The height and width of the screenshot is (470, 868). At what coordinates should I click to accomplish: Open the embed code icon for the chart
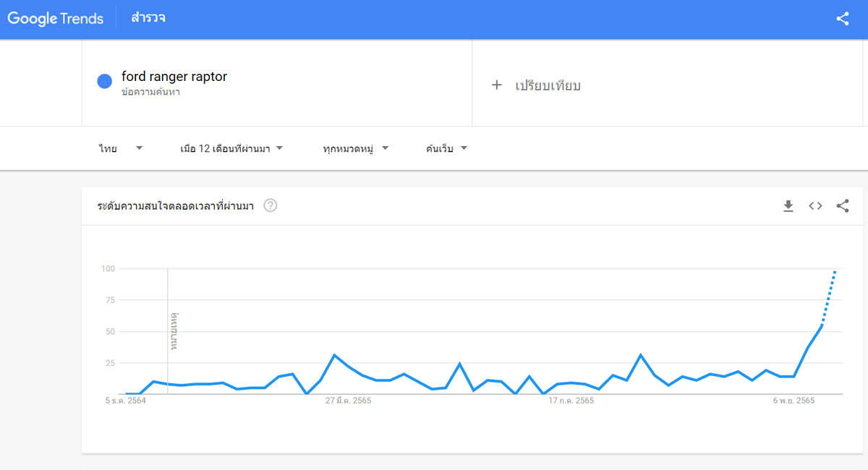(x=815, y=206)
